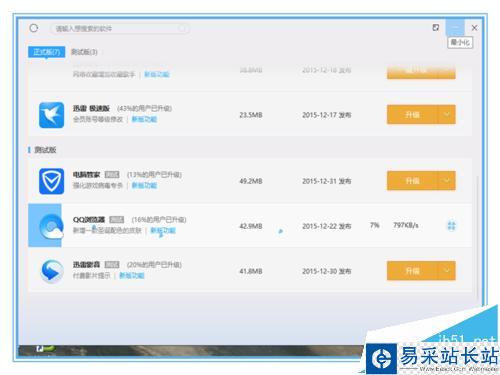
Task: Click the refresh circle icon beside search box
Action: [x=34, y=28]
